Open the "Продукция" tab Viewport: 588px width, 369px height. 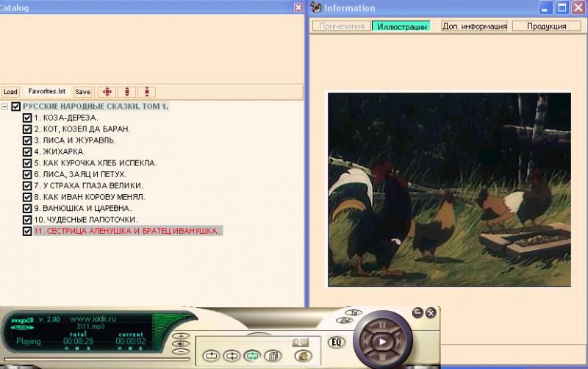(x=547, y=26)
